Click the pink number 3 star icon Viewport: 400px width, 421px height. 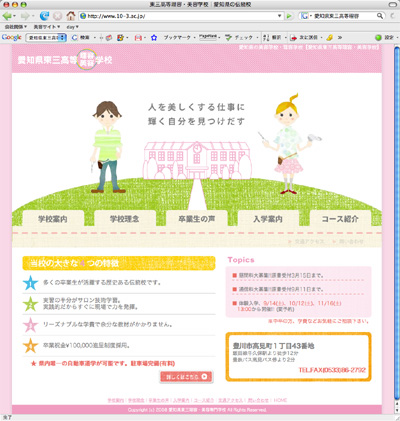point(30,325)
